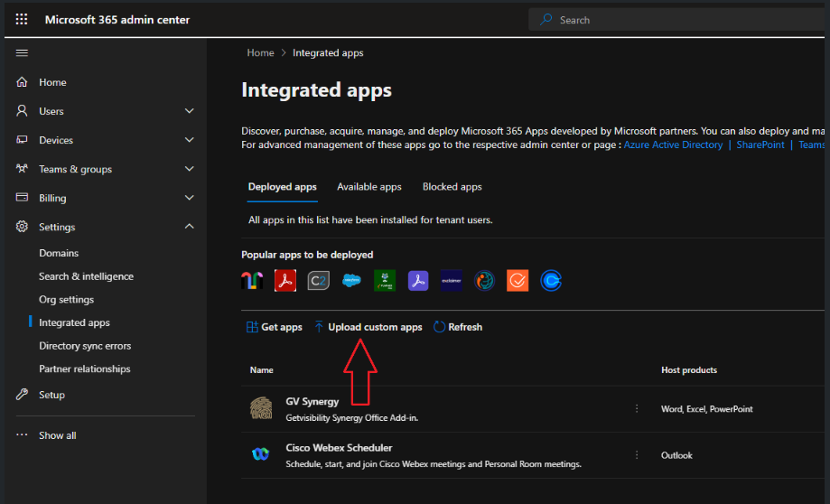Open the Cisco Webex Scheduler icon
Viewport: 830px width, 504px height.
coord(261,455)
